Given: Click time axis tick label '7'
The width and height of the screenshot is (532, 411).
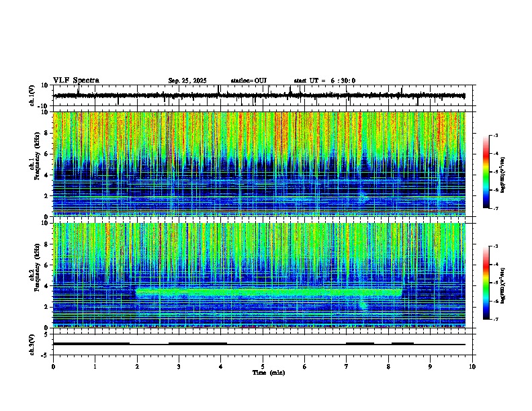Looking at the screenshot, I should point(347,367).
